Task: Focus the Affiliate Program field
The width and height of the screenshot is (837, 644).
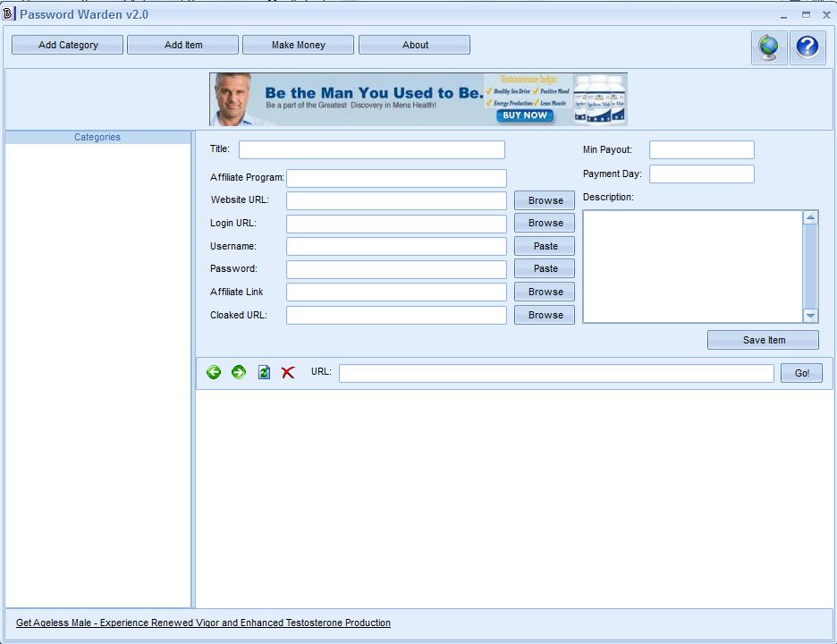Action: coord(397,178)
